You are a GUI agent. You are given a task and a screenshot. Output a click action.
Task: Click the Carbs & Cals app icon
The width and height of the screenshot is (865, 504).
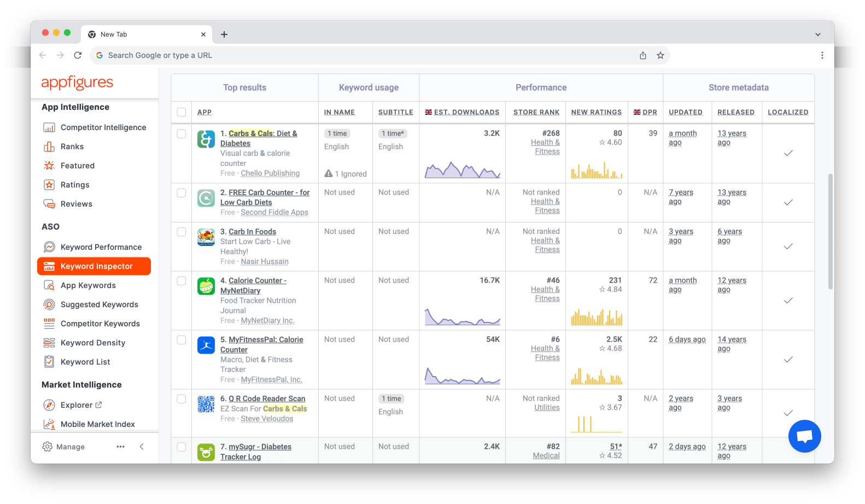coord(206,139)
